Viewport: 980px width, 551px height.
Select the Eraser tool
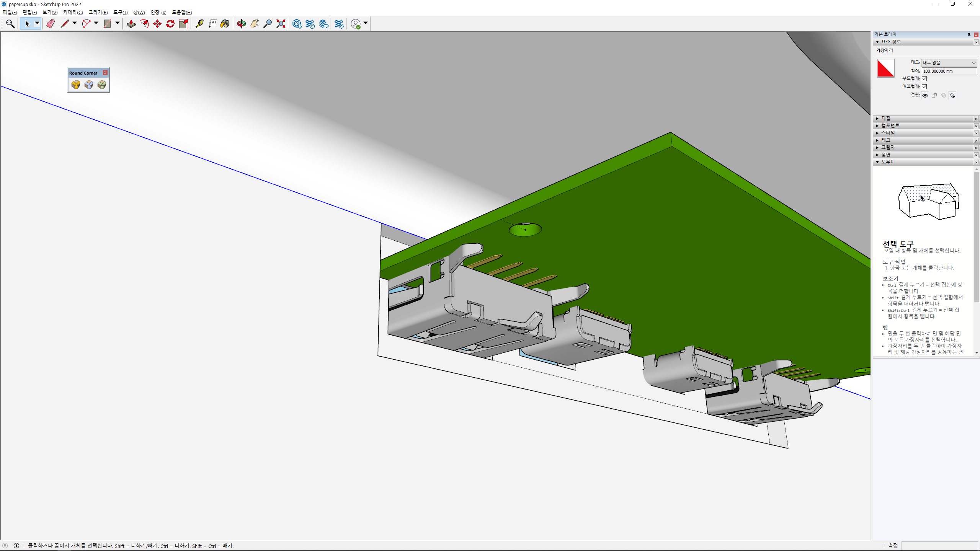tap(51, 24)
